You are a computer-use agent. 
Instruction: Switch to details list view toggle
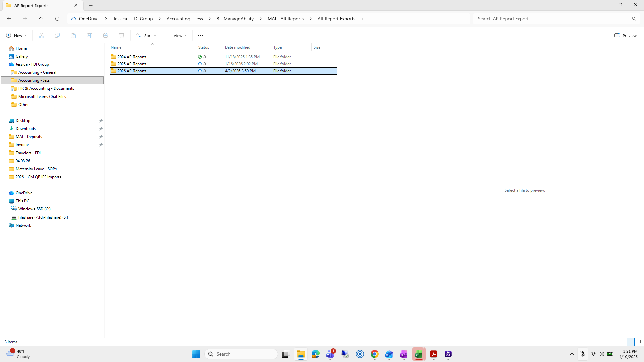click(631, 342)
